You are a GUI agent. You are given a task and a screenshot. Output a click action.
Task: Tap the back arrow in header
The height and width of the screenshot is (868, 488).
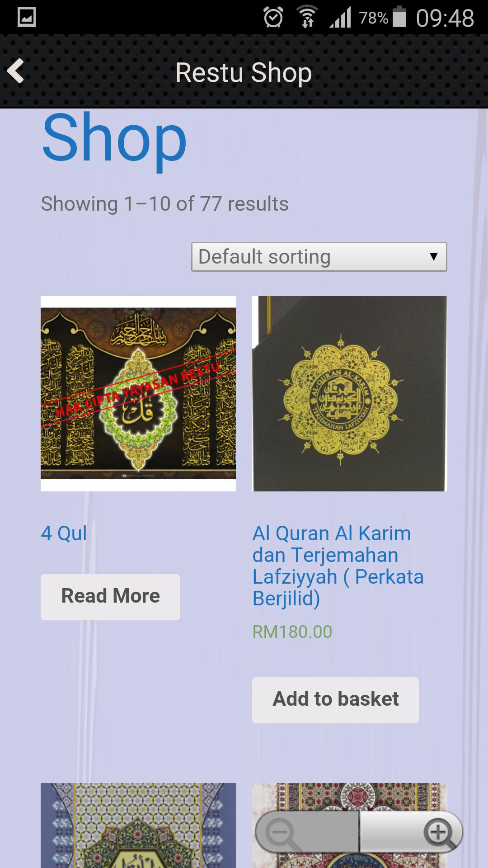16,71
